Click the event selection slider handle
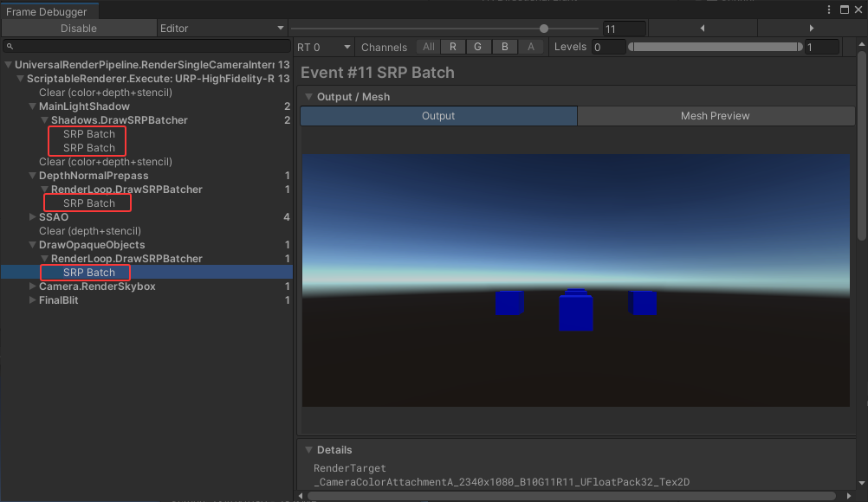 point(544,29)
